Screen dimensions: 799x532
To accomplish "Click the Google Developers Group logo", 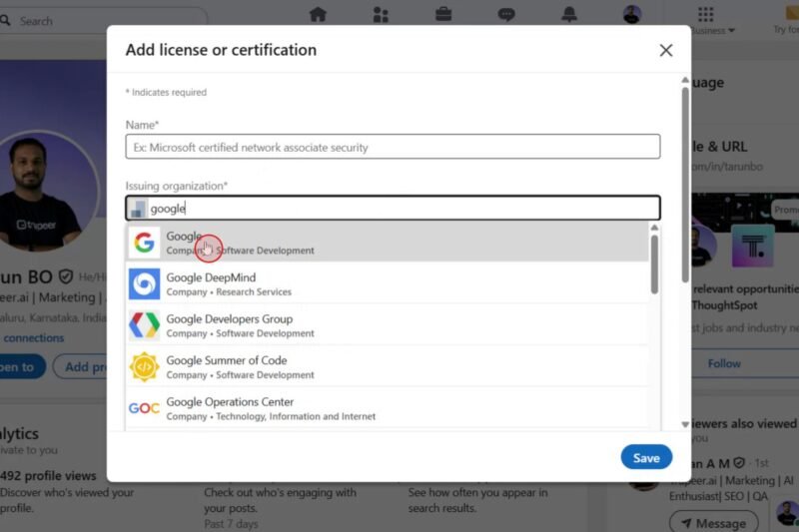I will coord(144,325).
